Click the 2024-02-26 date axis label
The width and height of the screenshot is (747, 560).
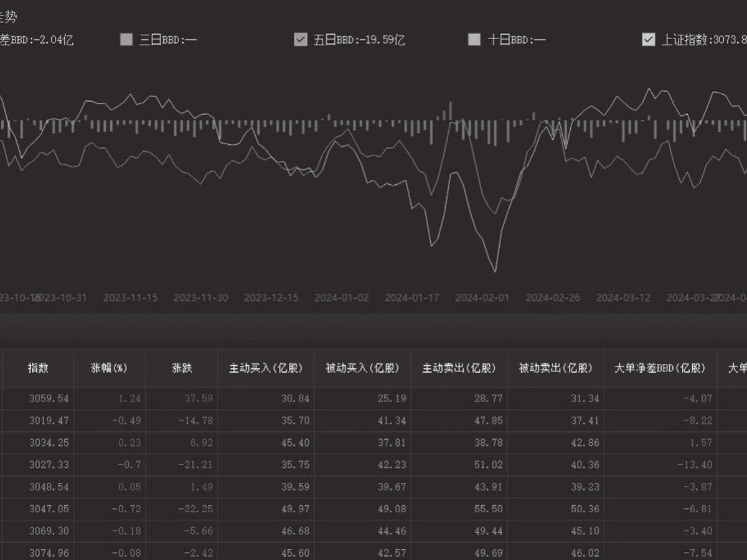552,297
